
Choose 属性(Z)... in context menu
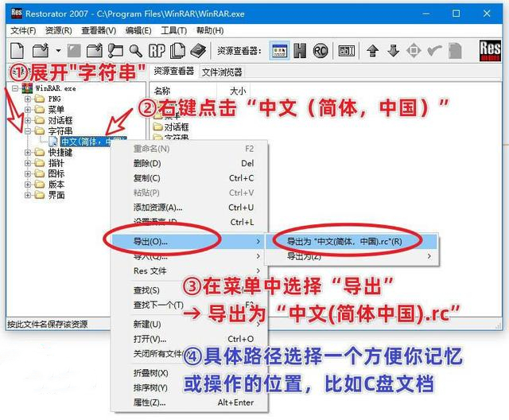(190, 402)
